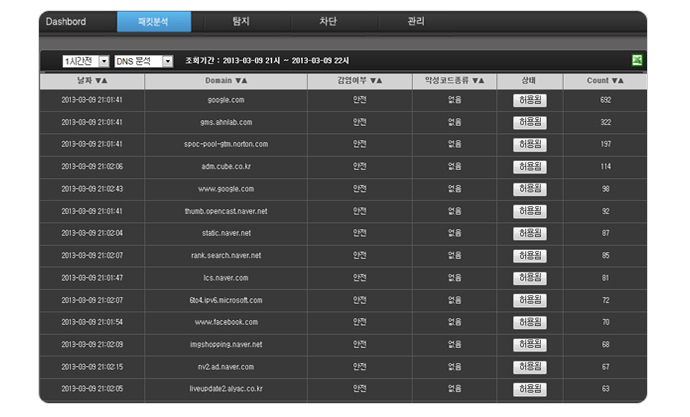Screen dimensions: 690x417
Task: Click the 허용됨 button for liveupdate2.alyac.co.kr
Action: pos(530,389)
